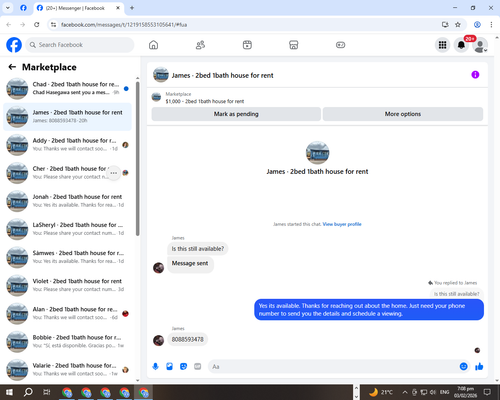Image resolution: width=500 pixels, height=400 pixels.
Task: Click James chat header avatar
Action: (161, 75)
